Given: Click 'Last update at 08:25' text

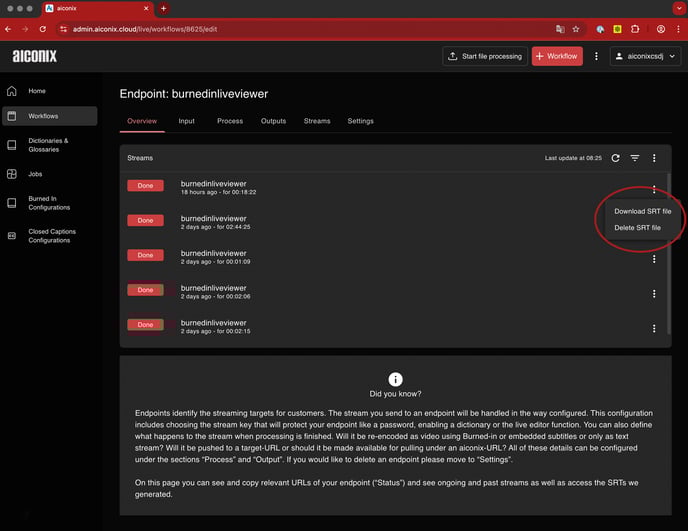Looking at the screenshot, I should (x=573, y=158).
